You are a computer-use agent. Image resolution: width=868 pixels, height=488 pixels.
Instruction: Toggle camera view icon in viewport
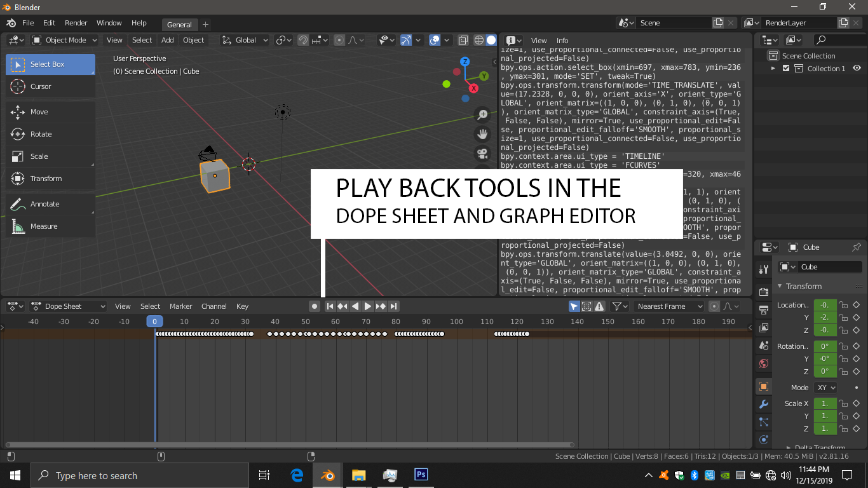click(483, 153)
